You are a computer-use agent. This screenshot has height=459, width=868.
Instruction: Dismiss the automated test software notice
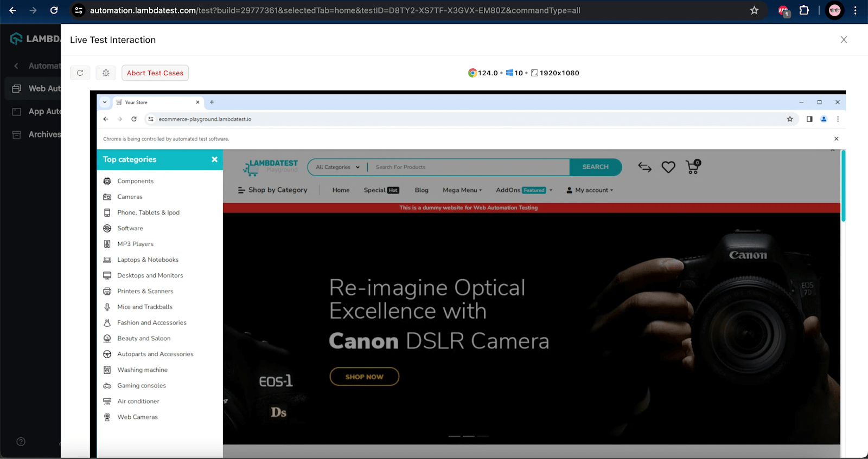[836, 139]
